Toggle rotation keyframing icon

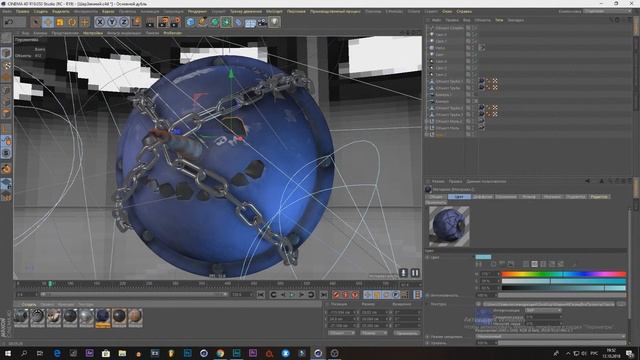point(386,295)
